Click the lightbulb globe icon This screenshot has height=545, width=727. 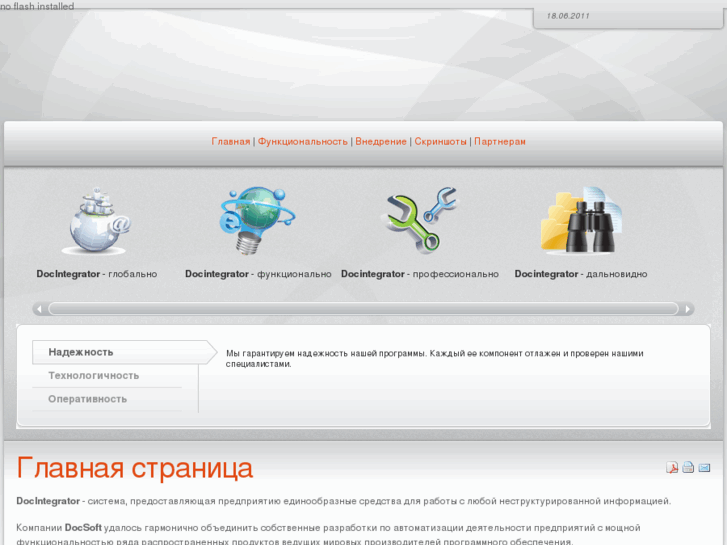click(x=257, y=221)
